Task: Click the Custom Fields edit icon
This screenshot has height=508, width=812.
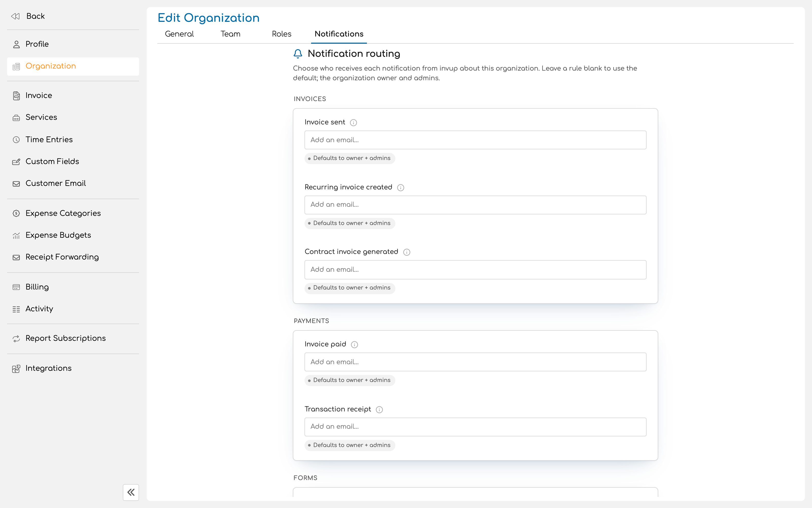Action: pyautogui.click(x=16, y=162)
